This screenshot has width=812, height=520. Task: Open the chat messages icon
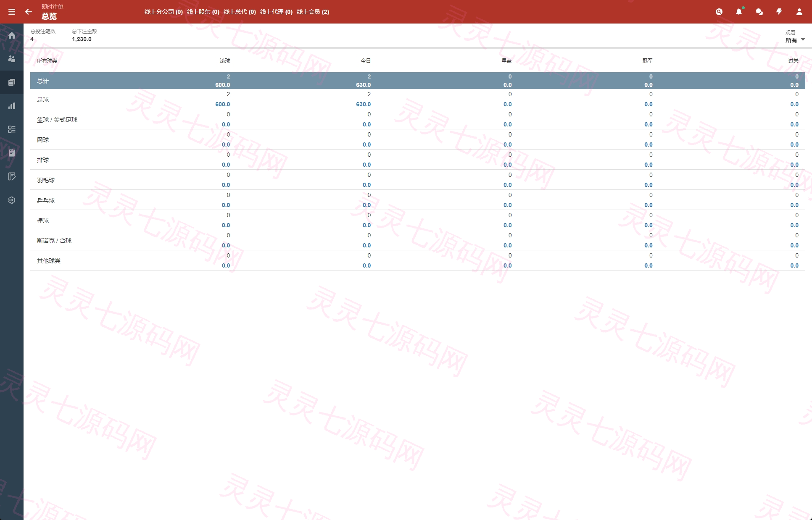click(x=759, y=12)
